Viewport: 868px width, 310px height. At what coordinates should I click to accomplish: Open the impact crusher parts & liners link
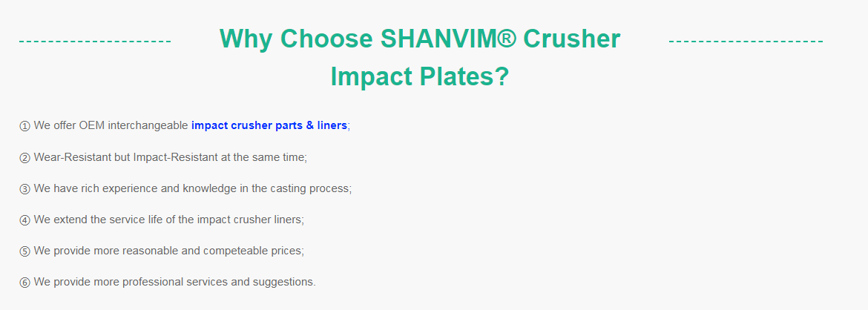tap(269, 125)
